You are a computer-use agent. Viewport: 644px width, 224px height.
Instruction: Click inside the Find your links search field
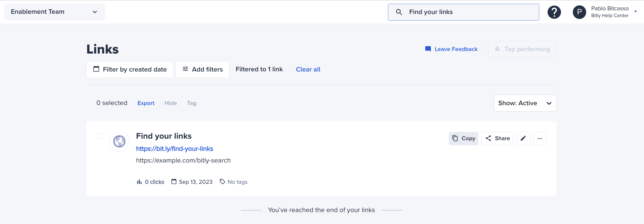[x=462, y=12]
